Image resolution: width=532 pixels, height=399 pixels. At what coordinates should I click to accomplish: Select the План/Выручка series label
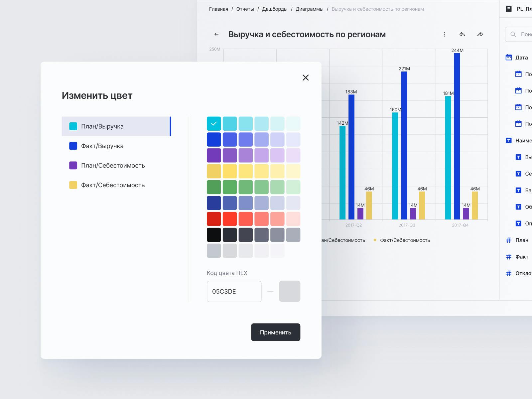(x=102, y=126)
